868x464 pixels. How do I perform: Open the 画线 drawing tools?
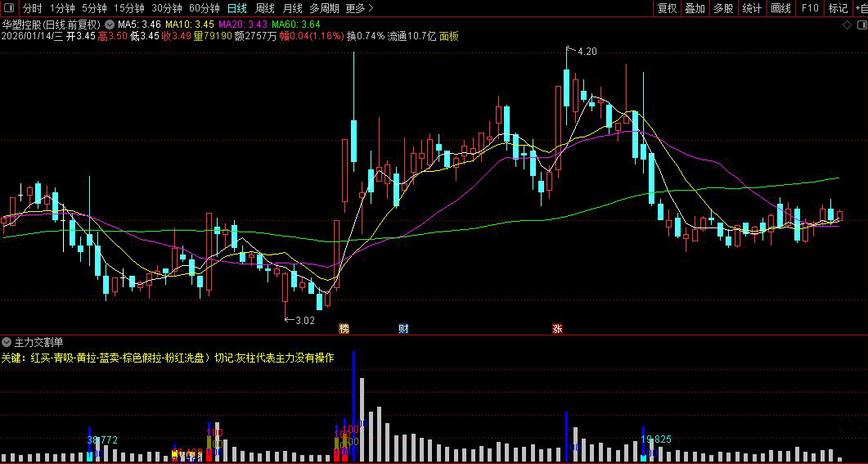point(780,8)
